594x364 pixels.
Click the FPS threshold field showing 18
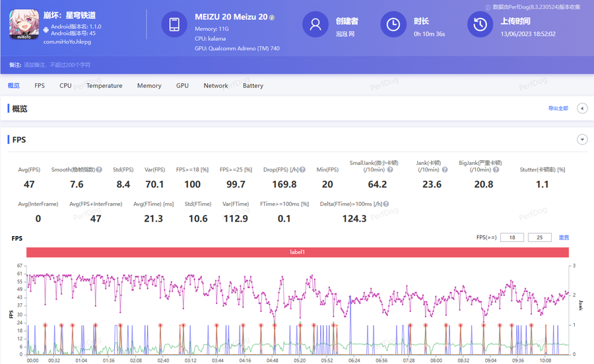[512, 237]
